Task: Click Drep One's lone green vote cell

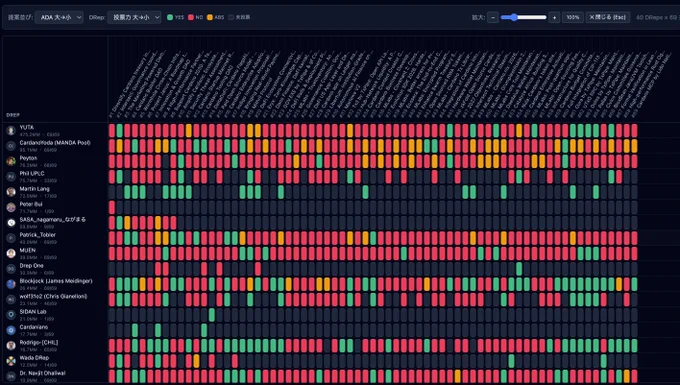Action: pyautogui.click(x=519, y=269)
